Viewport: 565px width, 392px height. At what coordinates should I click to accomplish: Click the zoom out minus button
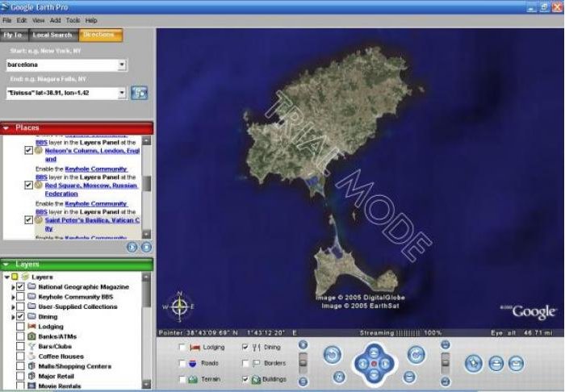click(303, 382)
